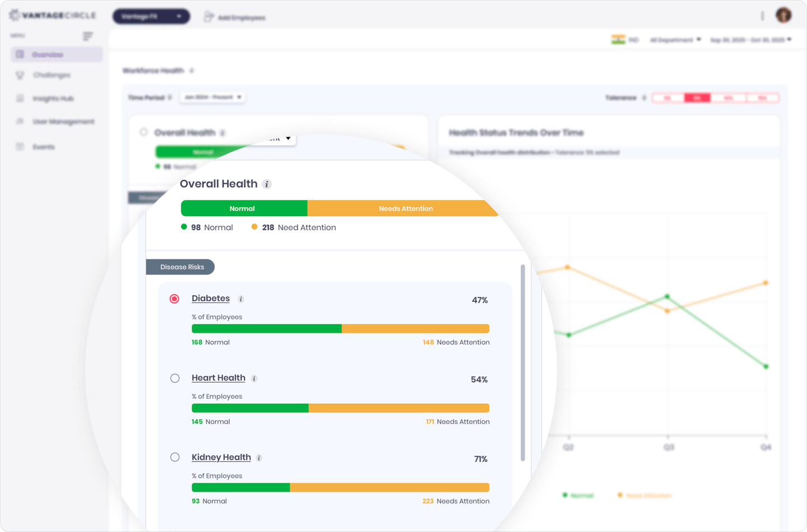
Task: Click the Vantage Circle logo
Action: coord(53,15)
